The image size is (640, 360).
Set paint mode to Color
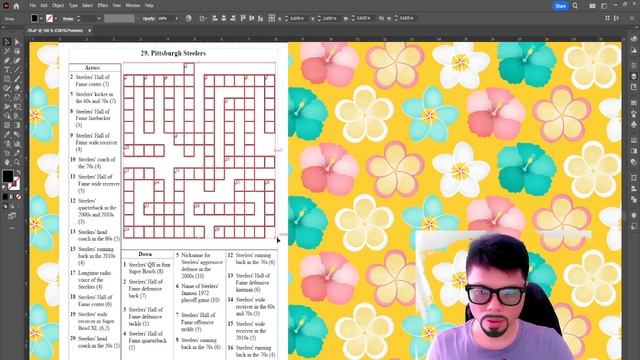click(5, 197)
